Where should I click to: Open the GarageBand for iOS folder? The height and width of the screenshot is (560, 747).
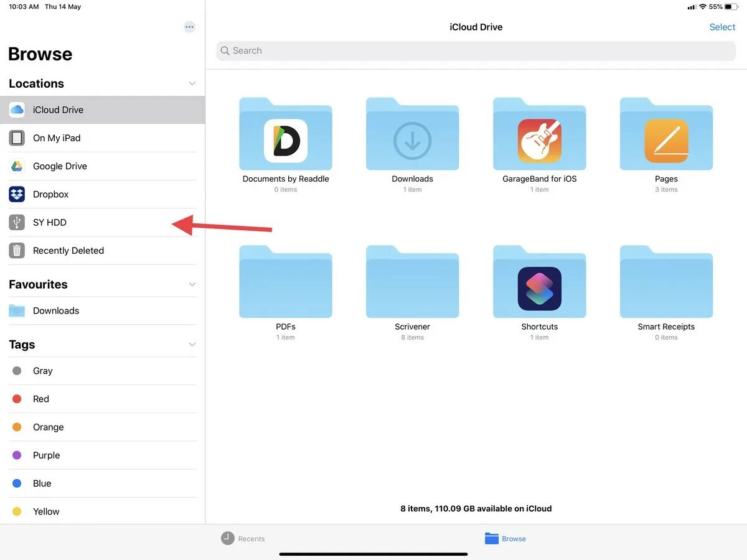pyautogui.click(x=540, y=134)
